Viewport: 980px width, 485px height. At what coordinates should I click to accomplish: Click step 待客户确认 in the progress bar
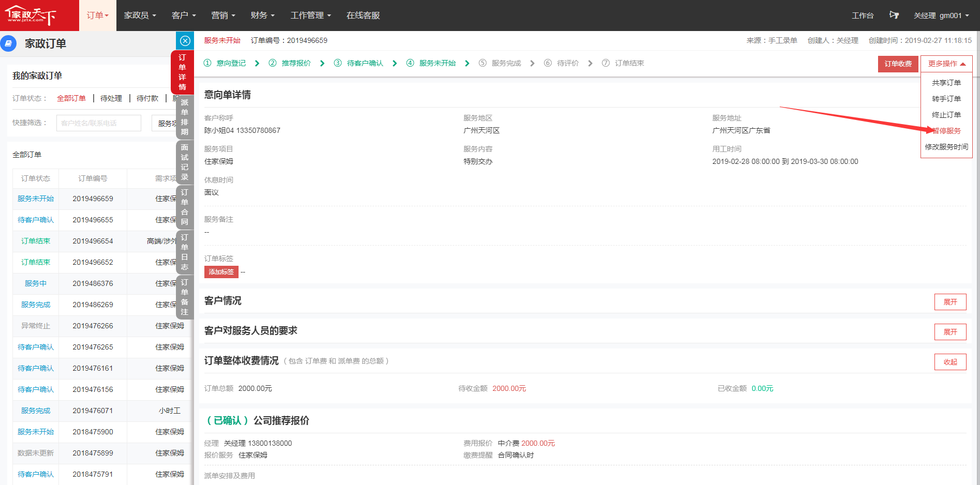(359, 63)
